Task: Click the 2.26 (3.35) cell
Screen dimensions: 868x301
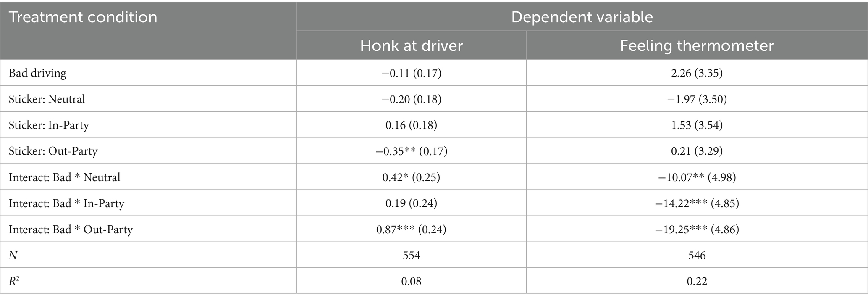Action: tap(697, 73)
